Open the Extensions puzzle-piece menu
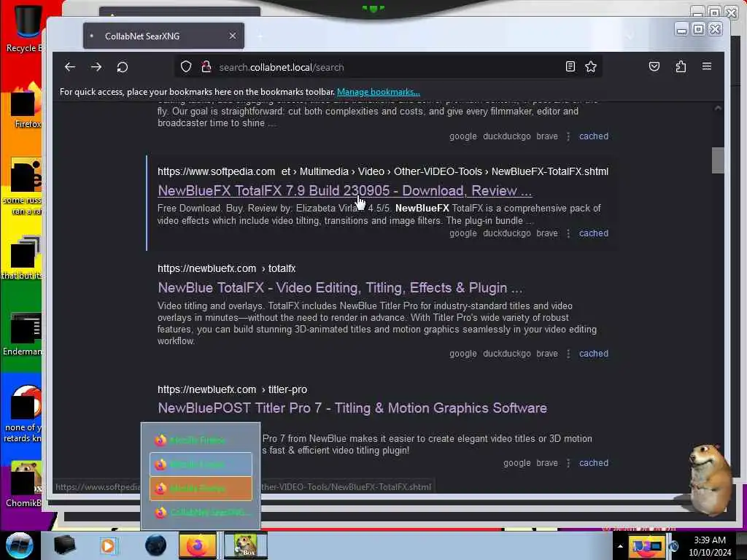 pos(681,66)
